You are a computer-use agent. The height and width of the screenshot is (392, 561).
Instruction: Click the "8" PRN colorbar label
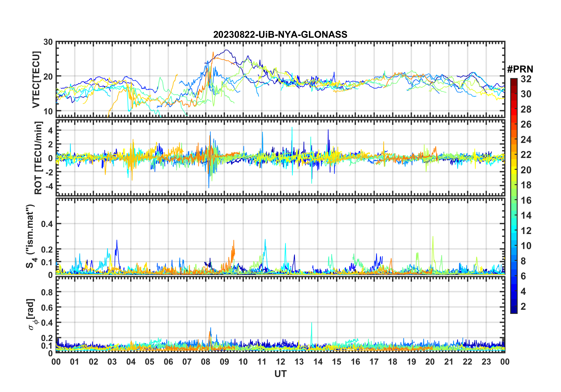pyautogui.click(x=523, y=261)
